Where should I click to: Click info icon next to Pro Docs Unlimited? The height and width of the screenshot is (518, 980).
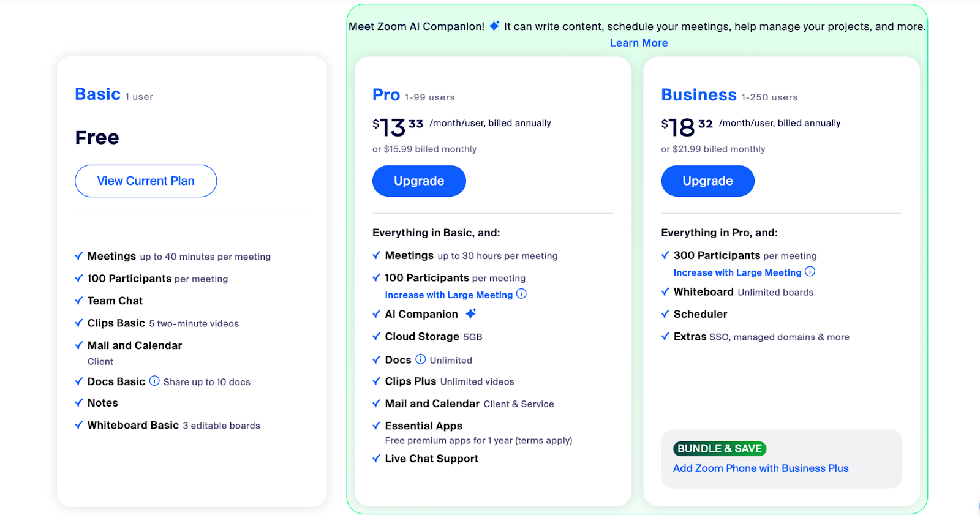(421, 359)
